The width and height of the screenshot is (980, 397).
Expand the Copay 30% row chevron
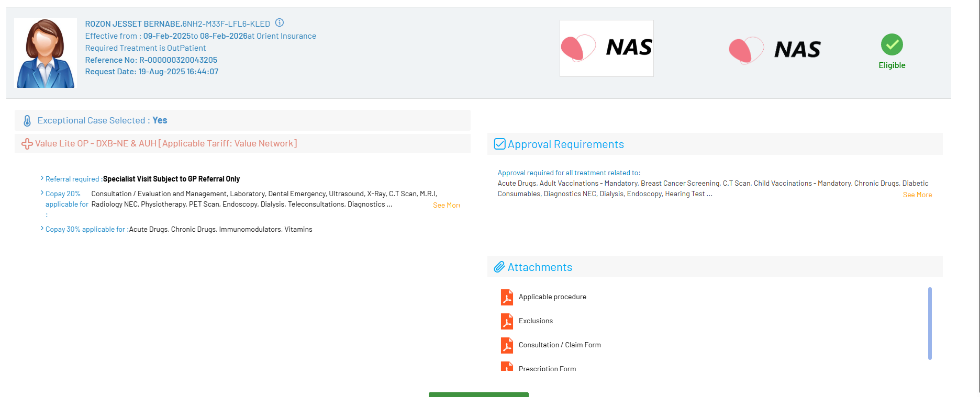[x=42, y=229]
